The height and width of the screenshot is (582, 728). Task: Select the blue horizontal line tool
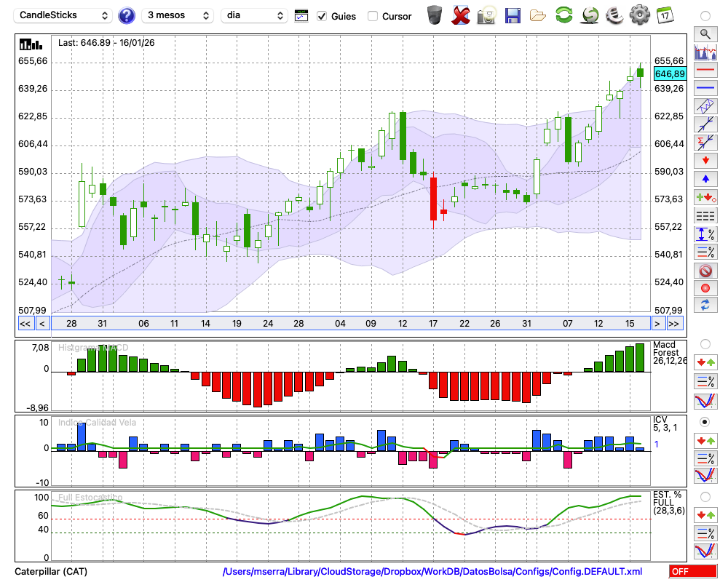(x=705, y=88)
